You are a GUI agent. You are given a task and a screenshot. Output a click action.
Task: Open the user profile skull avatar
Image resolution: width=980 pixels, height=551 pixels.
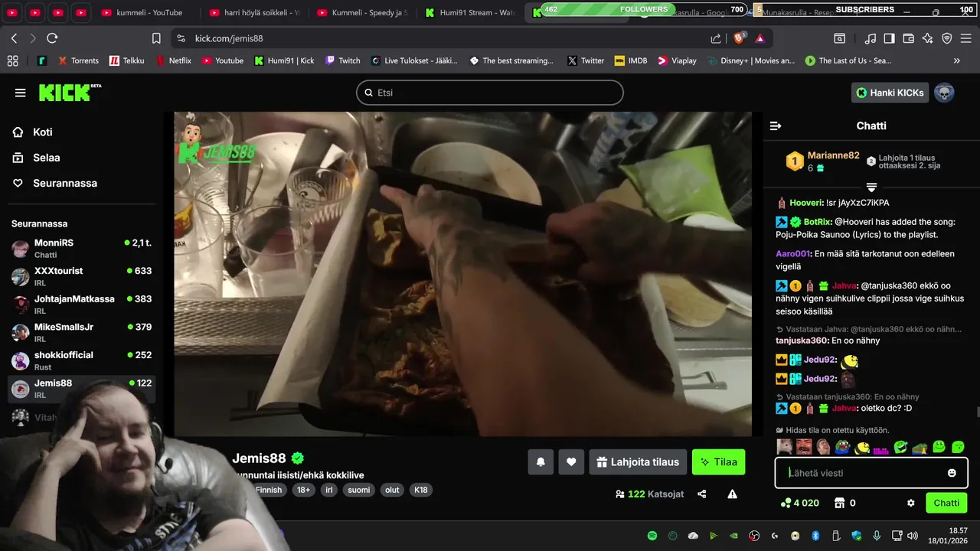click(944, 93)
